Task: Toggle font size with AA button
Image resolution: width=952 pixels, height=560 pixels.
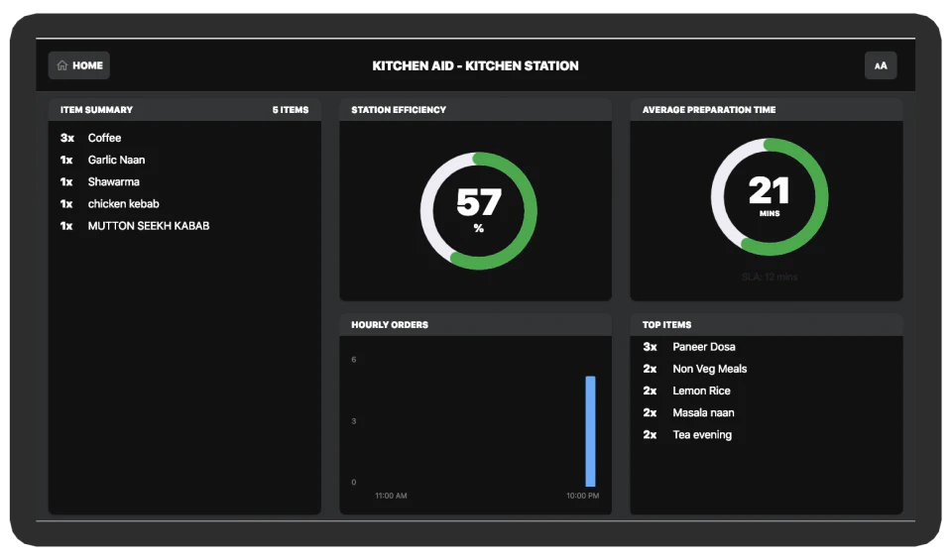Action: pos(881,65)
